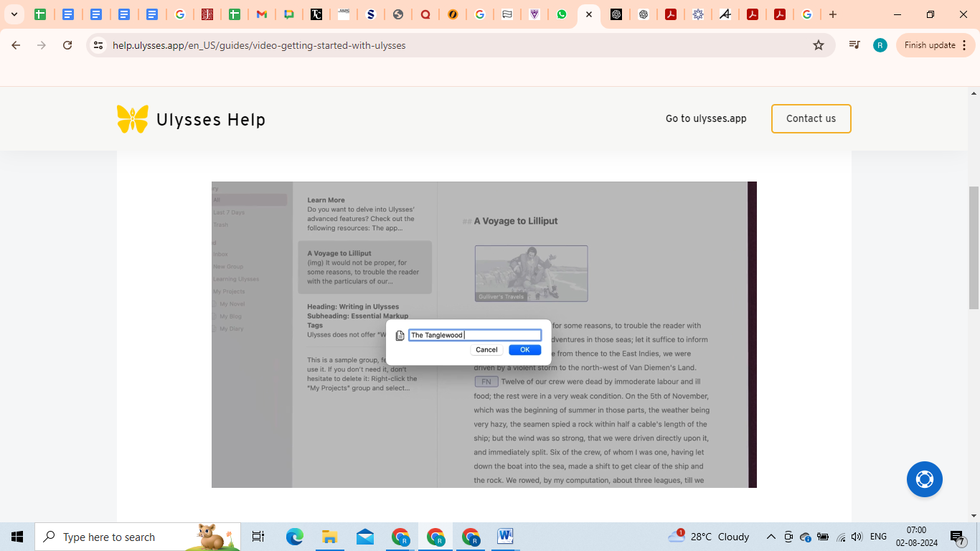The image size is (980, 551).
Task: Select Learning Ulysses group in sidebar
Action: click(x=236, y=279)
